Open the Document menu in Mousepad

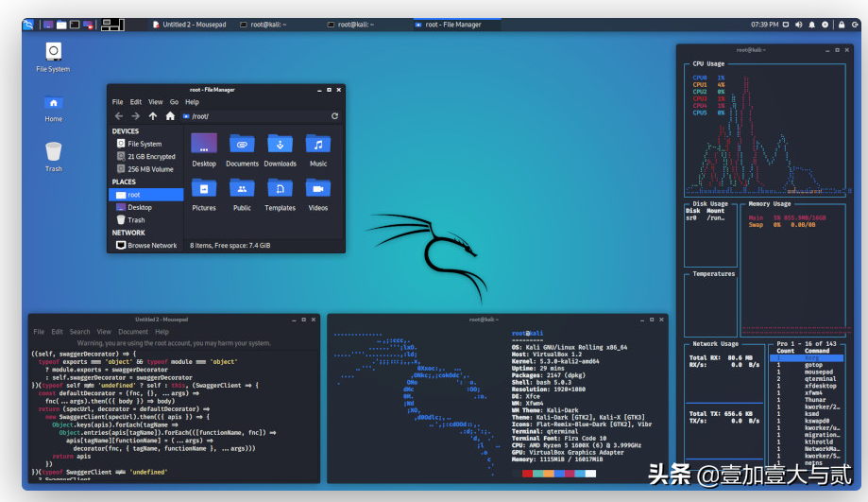pyautogui.click(x=133, y=332)
